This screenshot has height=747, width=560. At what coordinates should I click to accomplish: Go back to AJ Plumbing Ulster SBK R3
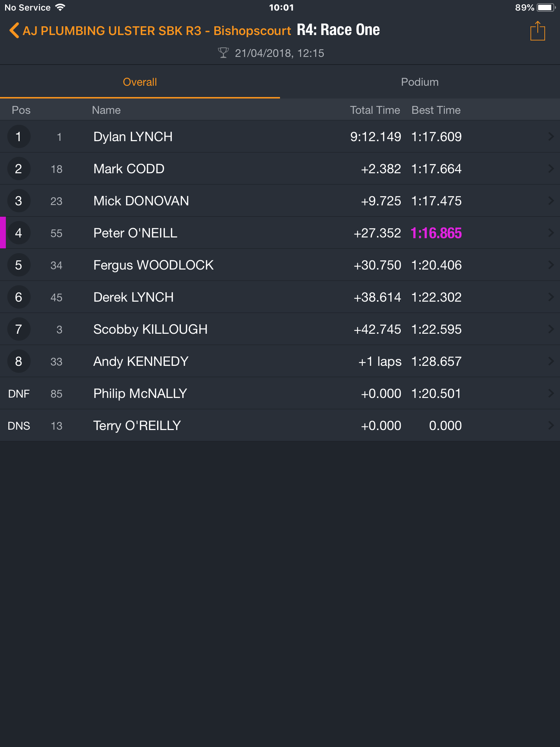(157, 31)
